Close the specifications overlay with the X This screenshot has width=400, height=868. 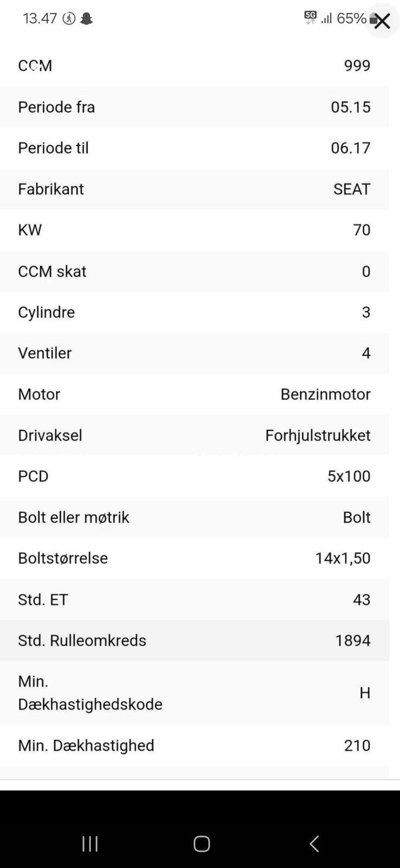pos(382,21)
